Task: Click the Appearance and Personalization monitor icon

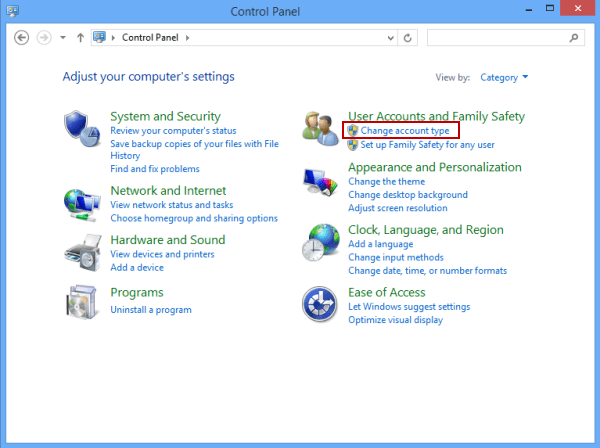Action: coord(320,182)
